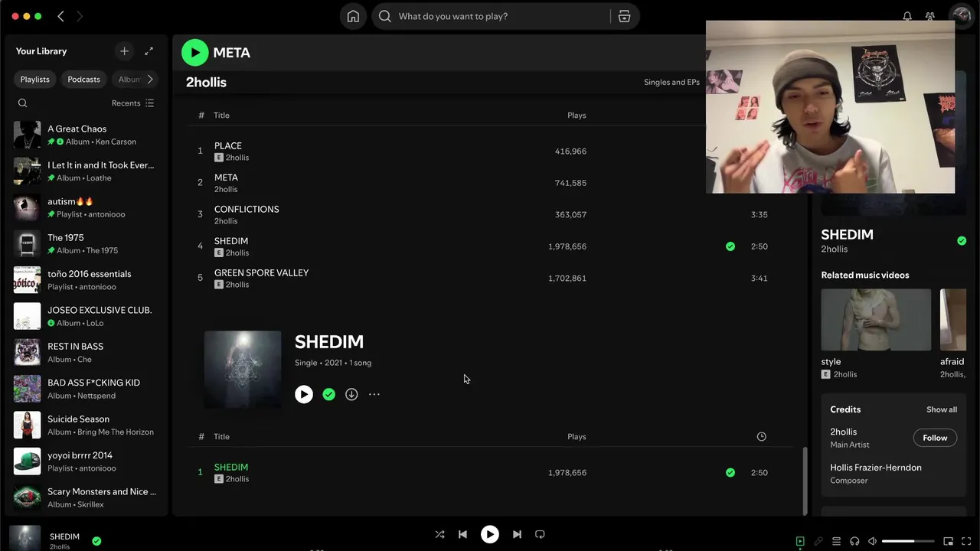Sort SHEDIM single tracks by duration clock icon
980x551 pixels.
[x=761, y=436]
